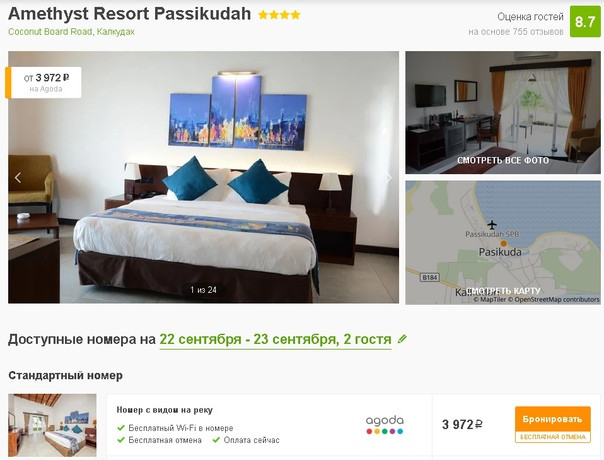
Task: Click the 'Бронировать' booking button
Action: click(x=552, y=419)
